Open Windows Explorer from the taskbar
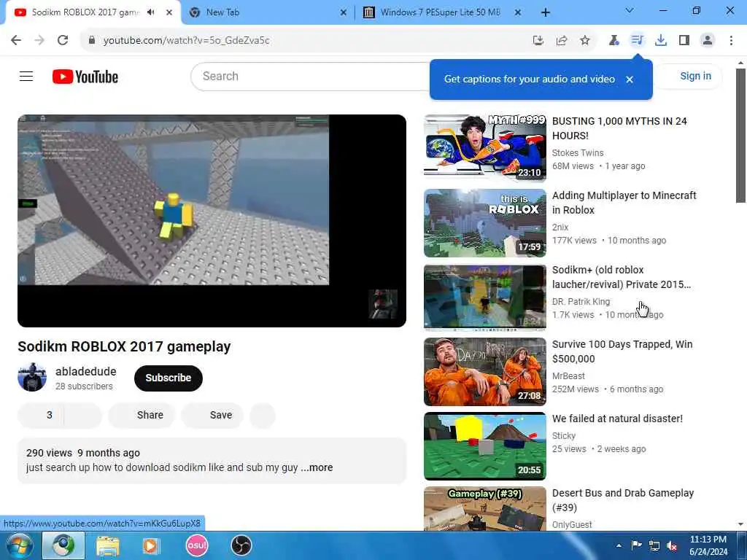Image resolution: width=747 pixels, height=560 pixels. point(108,545)
